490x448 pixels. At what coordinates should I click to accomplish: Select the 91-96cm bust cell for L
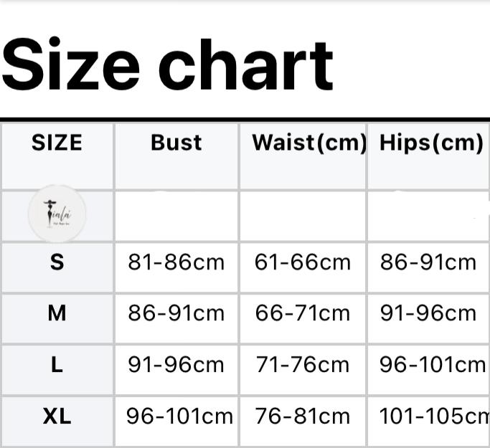(x=176, y=365)
